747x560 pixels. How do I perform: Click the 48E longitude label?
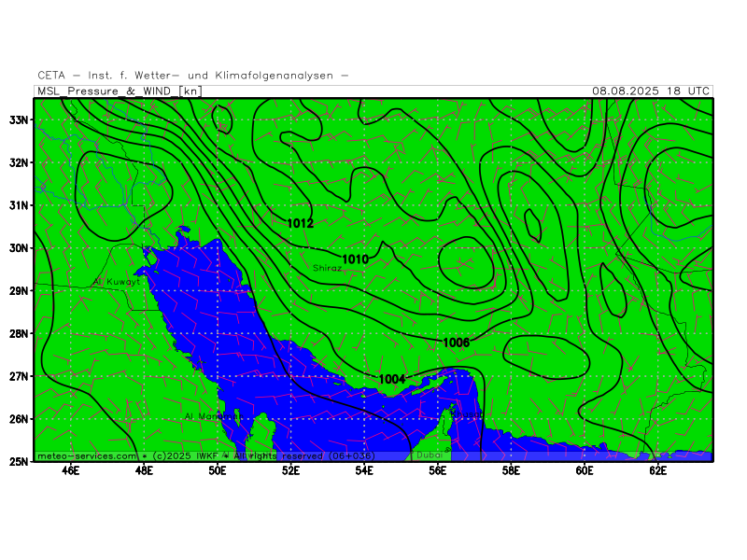tap(144, 471)
